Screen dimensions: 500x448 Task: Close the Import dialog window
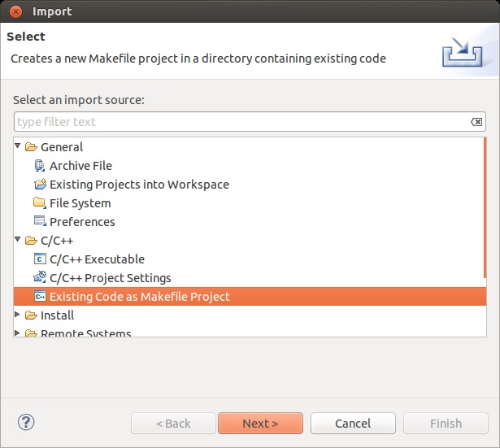click(15, 11)
